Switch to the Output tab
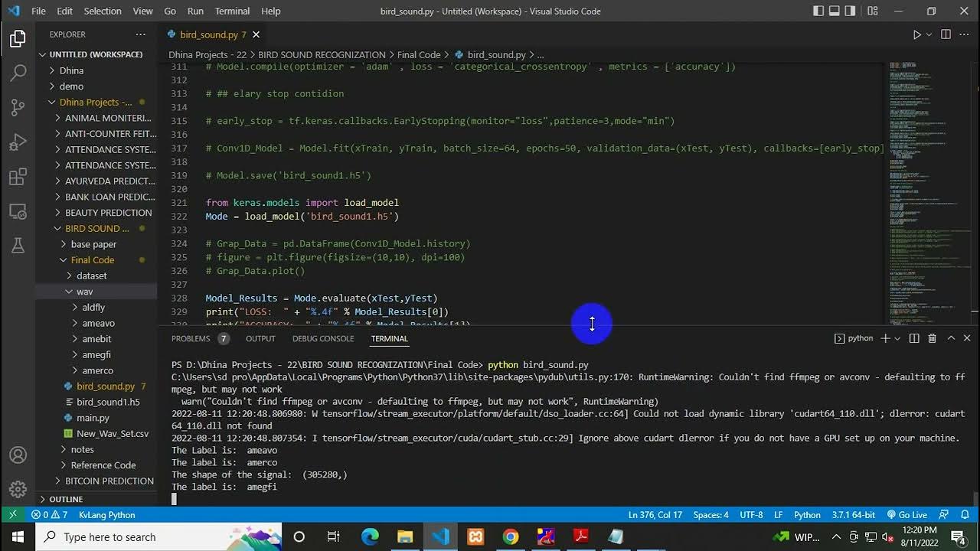Image resolution: width=980 pixels, height=551 pixels. [260, 338]
